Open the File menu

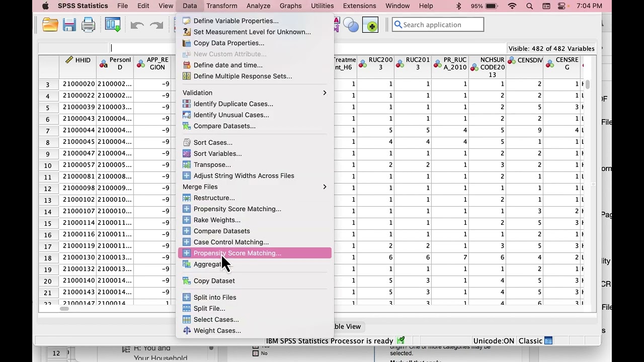123,6
